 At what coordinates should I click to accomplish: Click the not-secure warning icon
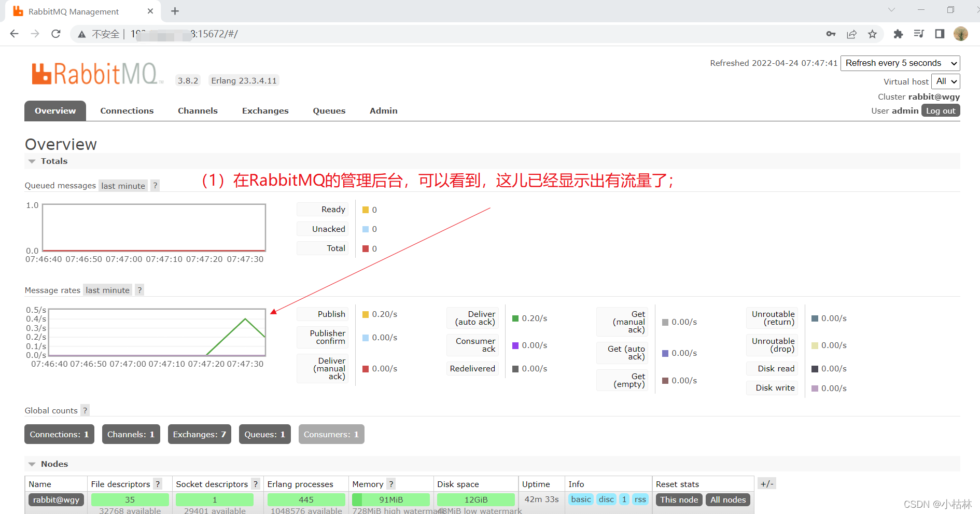pyautogui.click(x=81, y=34)
